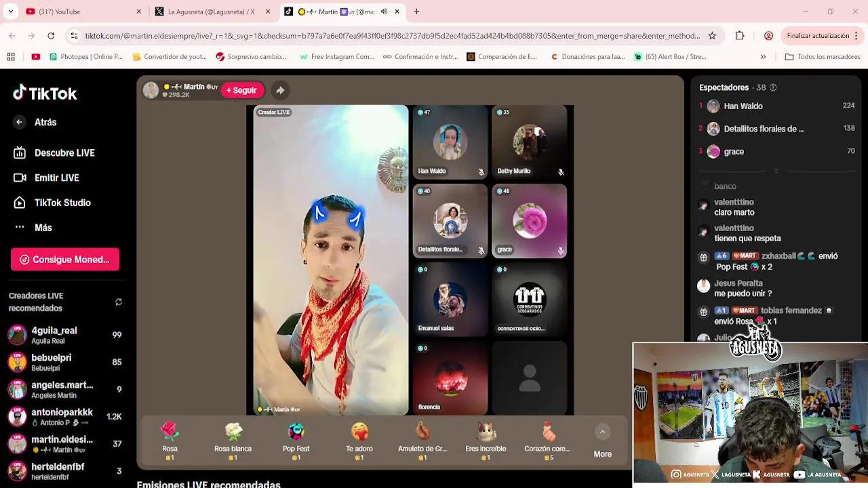The width and height of the screenshot is (868, 488).
Task: Open angeles.mart... recommended live
Action: pos(64,390)
